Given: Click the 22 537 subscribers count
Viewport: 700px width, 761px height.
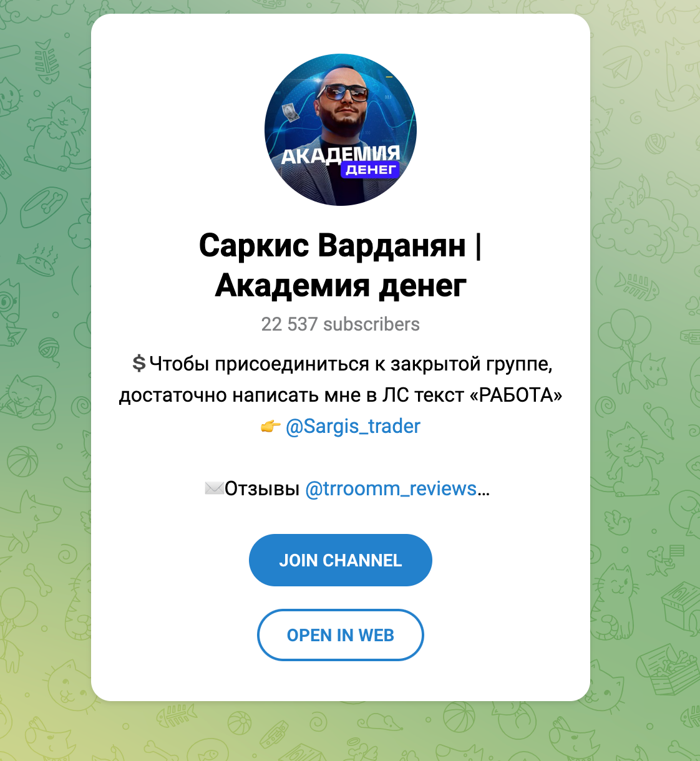Looking at the screenshot, I should [x=341, y=324].
